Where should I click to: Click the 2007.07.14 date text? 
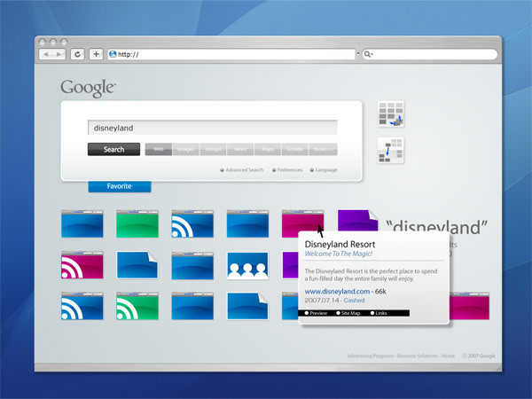(x=322, y=301)
